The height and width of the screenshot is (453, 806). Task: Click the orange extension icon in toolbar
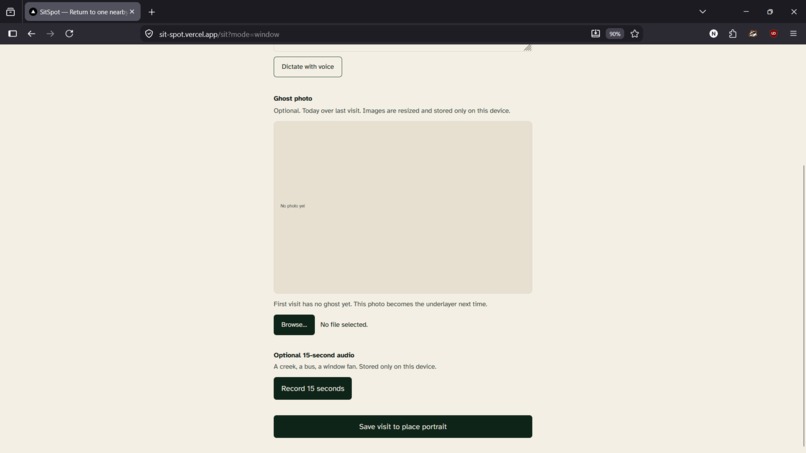click(753, 34)
